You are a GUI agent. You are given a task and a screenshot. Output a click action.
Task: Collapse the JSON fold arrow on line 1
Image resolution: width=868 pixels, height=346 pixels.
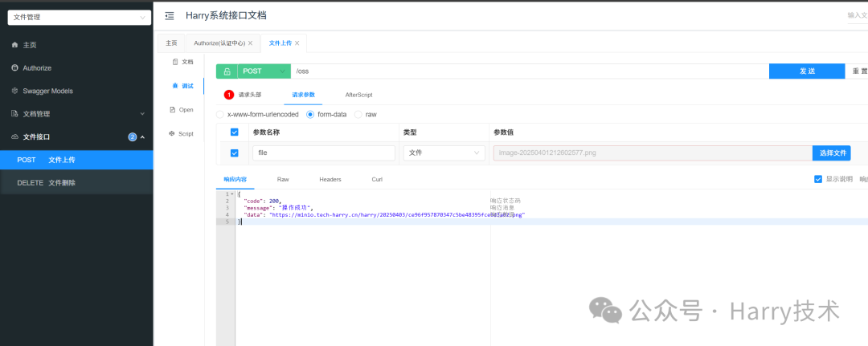tap(232, 194)
